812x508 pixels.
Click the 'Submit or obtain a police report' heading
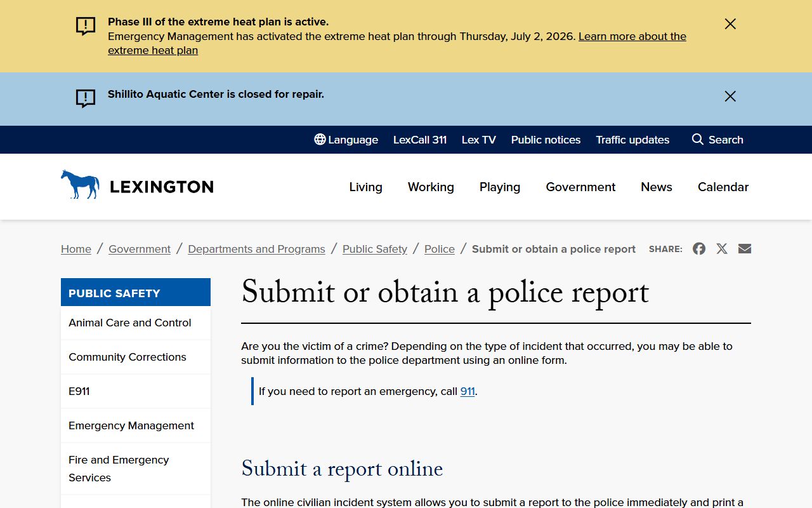(x=445, y=292)
